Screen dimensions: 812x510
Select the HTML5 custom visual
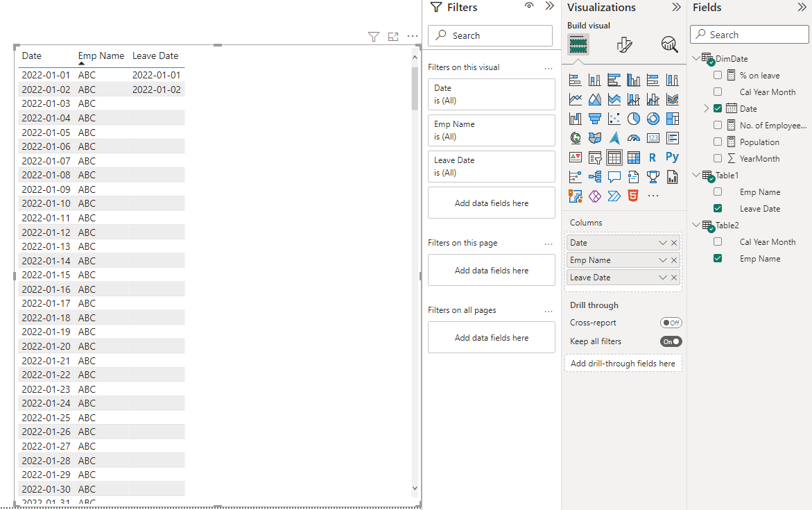pyautogui.click(x=633, y=196)
